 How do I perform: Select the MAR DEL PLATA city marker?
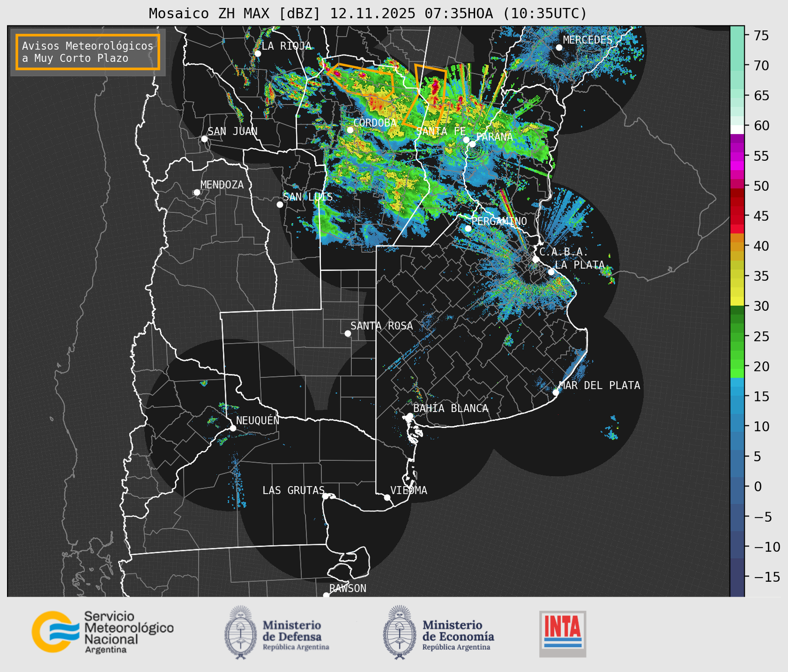pyautogui.click(x=556, y=393)
